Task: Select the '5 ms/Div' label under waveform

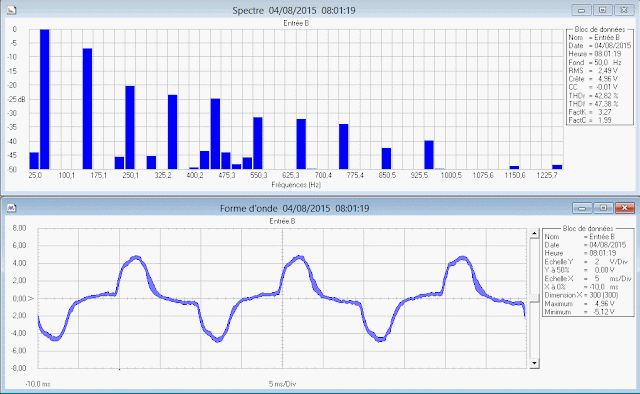Action: pos(282,384)
